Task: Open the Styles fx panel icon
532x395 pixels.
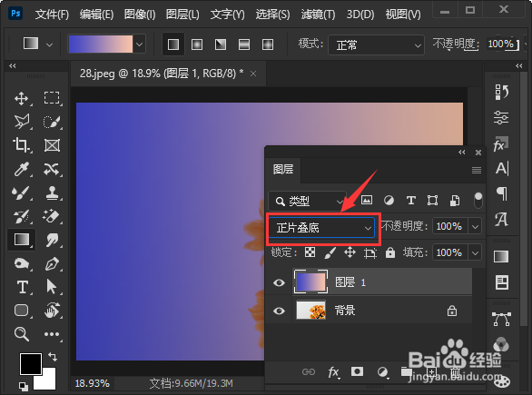Action: [x=501, y=144]
